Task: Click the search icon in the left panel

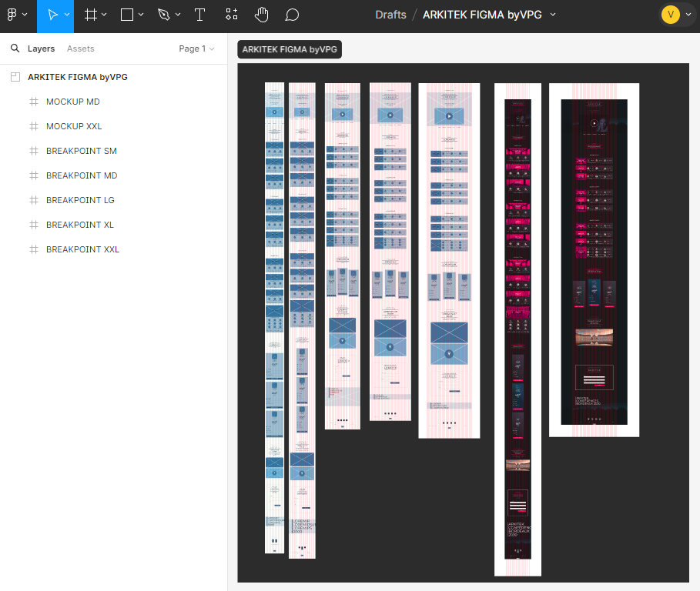Action: pyautogui.click(x=15, y=48)
